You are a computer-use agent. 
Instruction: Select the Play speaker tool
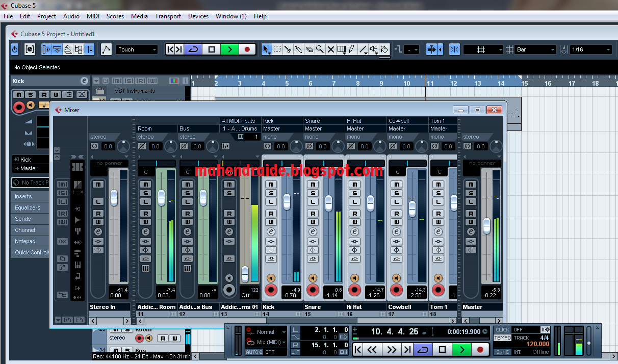pos(374,49)
